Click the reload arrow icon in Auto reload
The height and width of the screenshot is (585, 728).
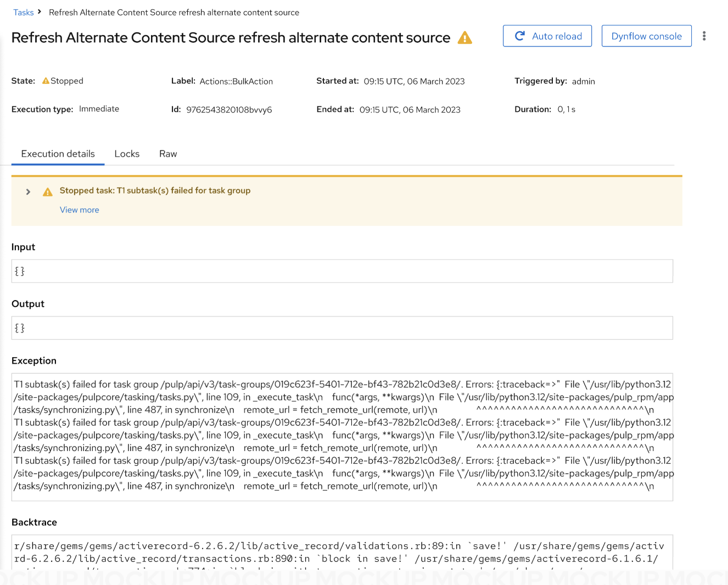coord(519,36)
